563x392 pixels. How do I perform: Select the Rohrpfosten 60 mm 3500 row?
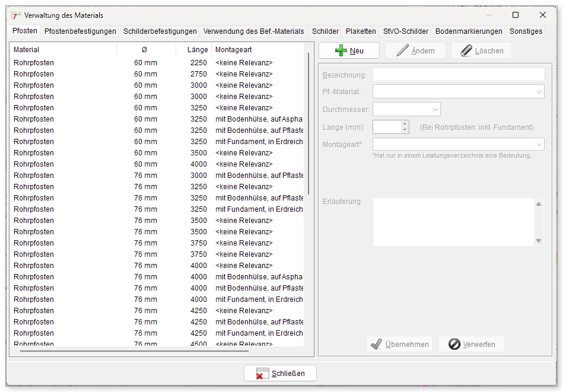click(x=157, y=152)
